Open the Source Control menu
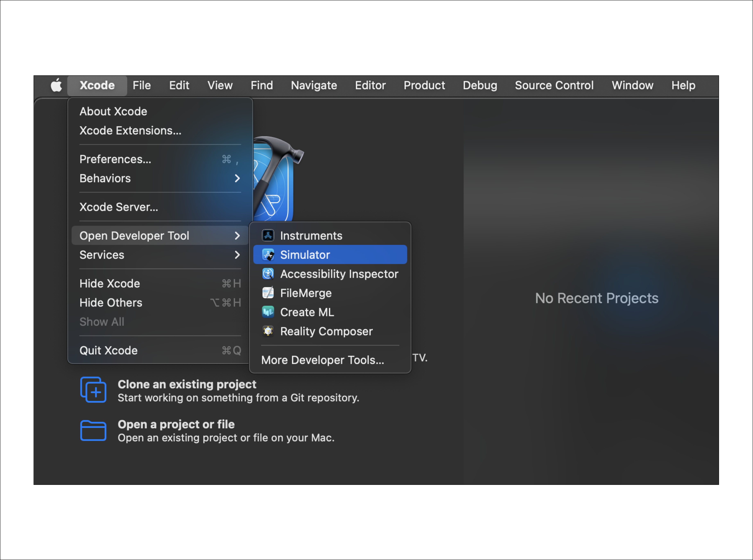The width and height of the screenshot is (753, 560). coord(554,85)
